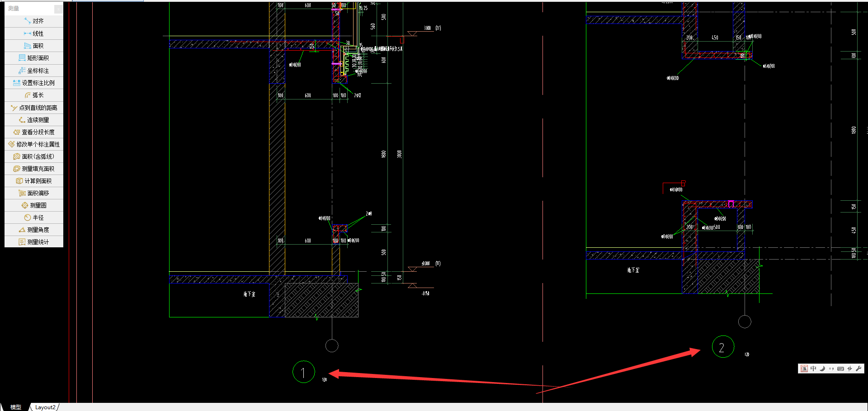
Task: Click the 地下室 label in section 1
Action: pos(249,294)
